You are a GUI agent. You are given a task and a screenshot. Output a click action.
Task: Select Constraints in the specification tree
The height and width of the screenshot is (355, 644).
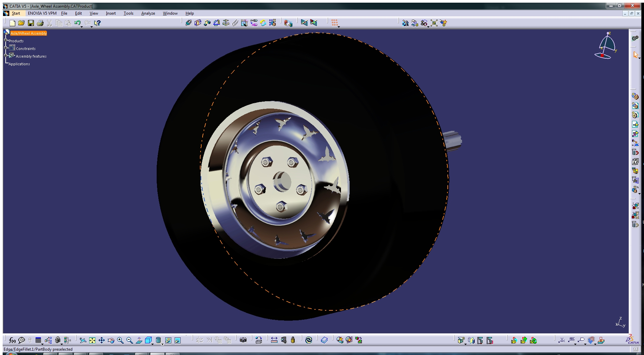(27, 48)
